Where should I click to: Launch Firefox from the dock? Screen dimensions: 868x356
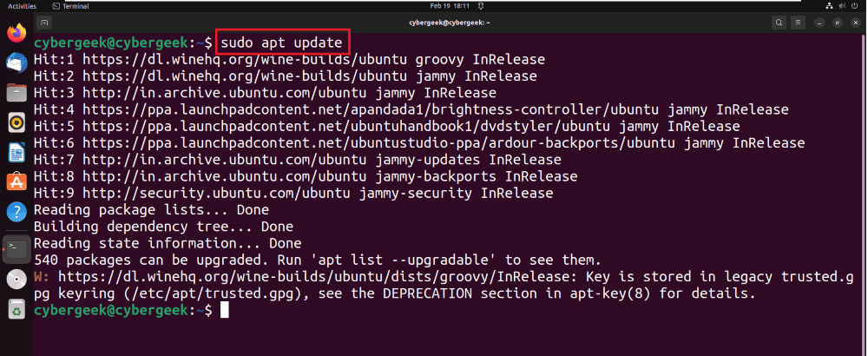pos(16,33)
